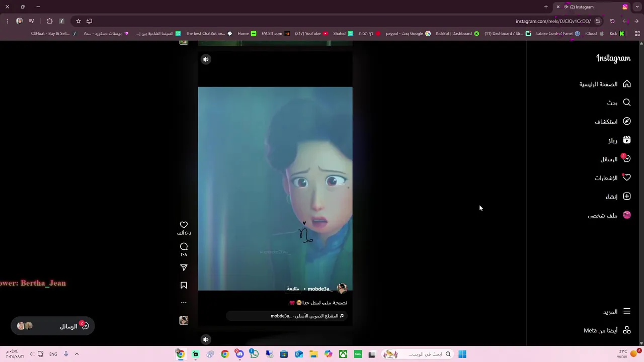Like the reel with heart icon
The width and height of the screenshot is (644, 362).
tap(184, 225)
